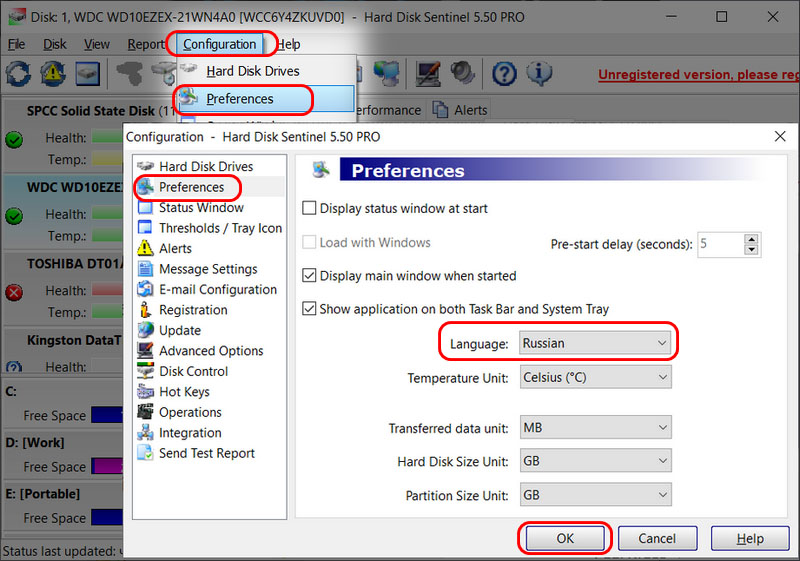Confirm preferences with OK button
The image size is (800, 561).
565,538
